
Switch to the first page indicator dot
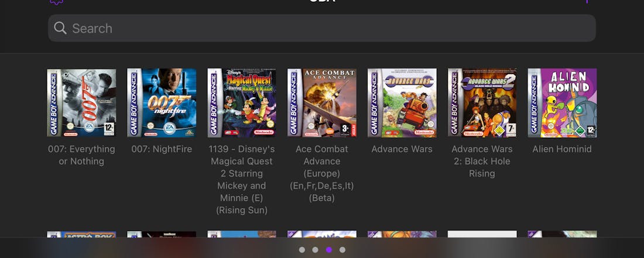pos(302,250)
